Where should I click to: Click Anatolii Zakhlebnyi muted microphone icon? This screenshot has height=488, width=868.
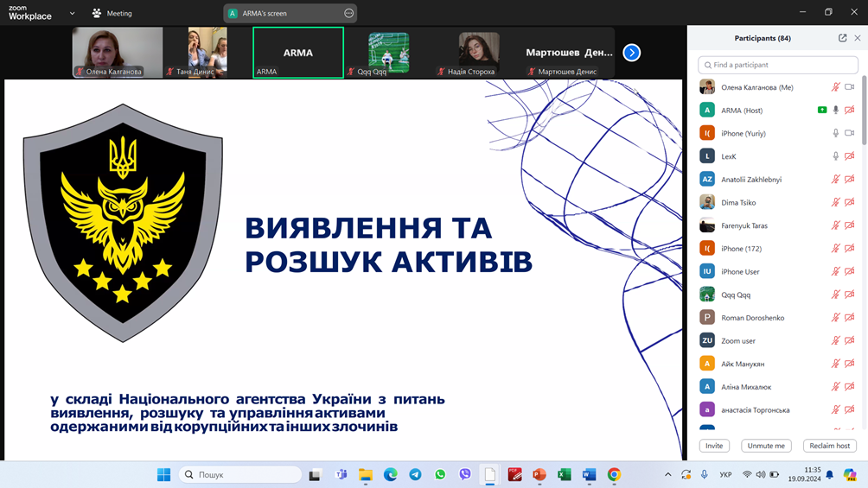pos(836,180)
